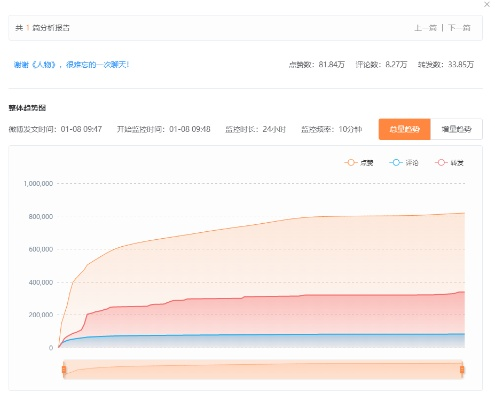Click the 1,000,000 axis label
The height and width of the screenshot is (400, 495).
[38, 183]
